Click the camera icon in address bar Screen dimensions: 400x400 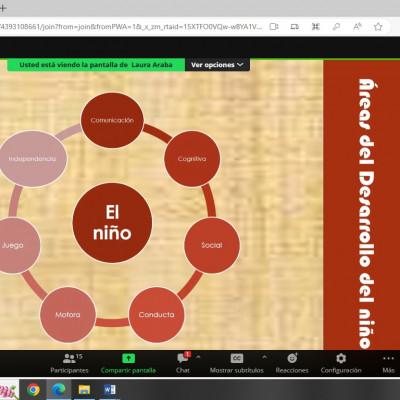tap(274, 27)
